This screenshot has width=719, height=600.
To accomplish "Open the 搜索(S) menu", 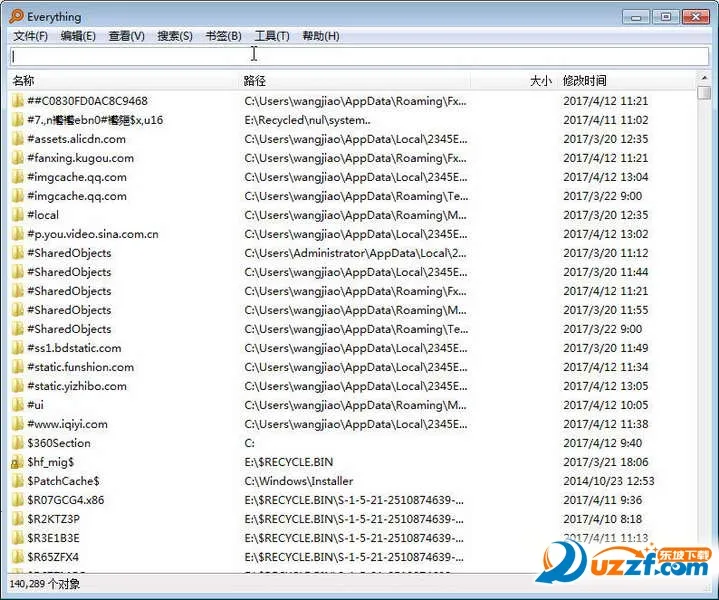I will click(x=175, y=36).
